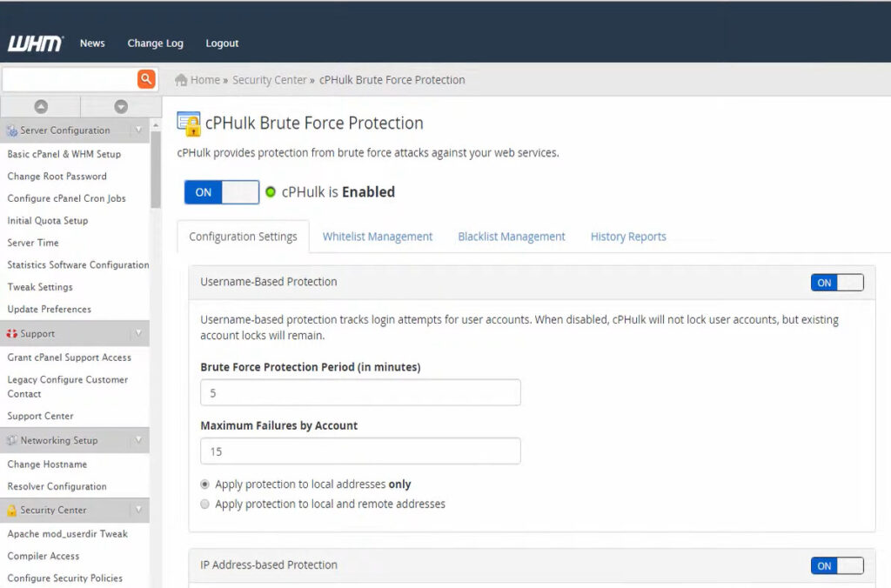Click the WHM logo

point(35,43)
